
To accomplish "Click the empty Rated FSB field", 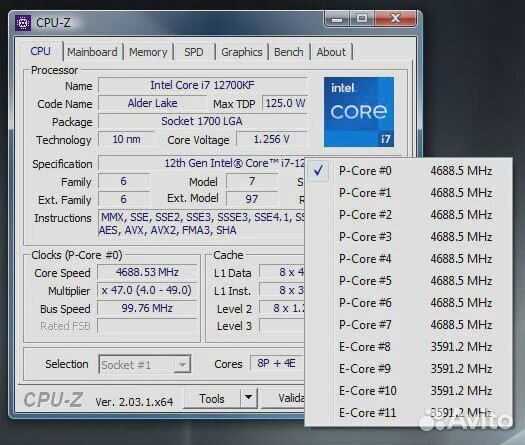I will (147, 326).
